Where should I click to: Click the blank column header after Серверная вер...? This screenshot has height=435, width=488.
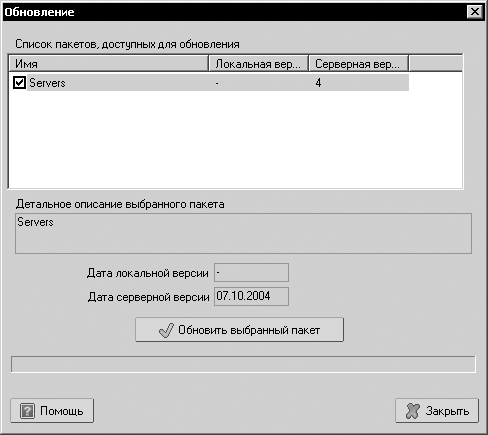tap(435, 64)
